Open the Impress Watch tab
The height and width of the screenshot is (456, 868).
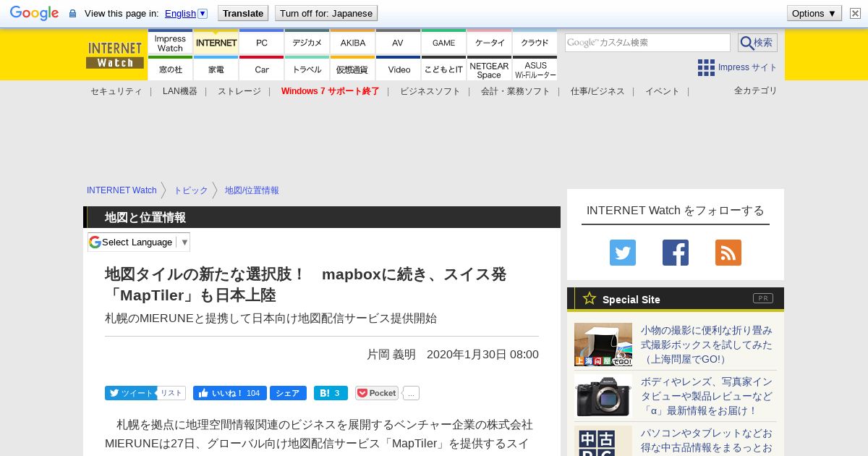(170, 42)
